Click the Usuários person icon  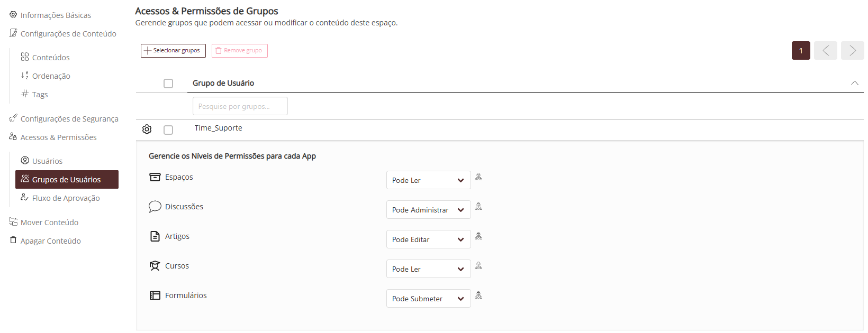click(25, 160)
